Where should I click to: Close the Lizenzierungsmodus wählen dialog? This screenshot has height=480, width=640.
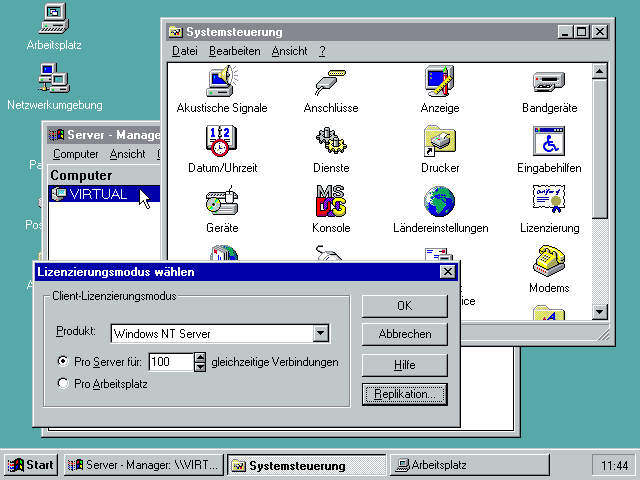click(448, 271)
